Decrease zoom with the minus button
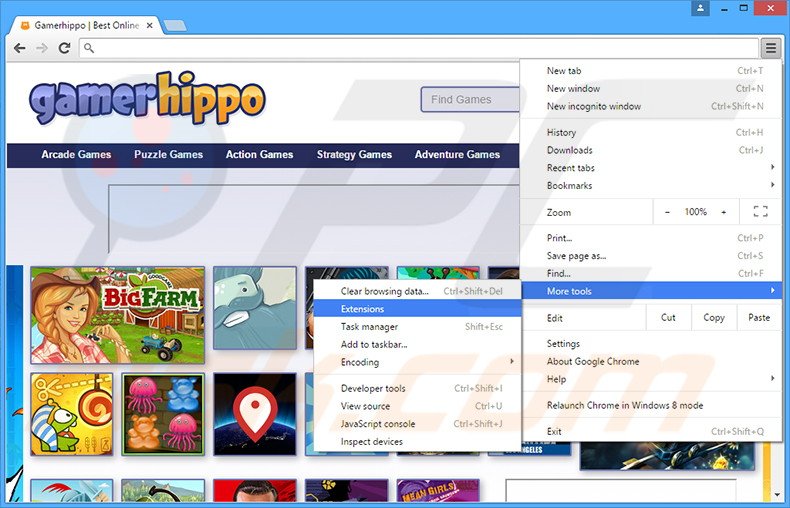 point(667,212)
